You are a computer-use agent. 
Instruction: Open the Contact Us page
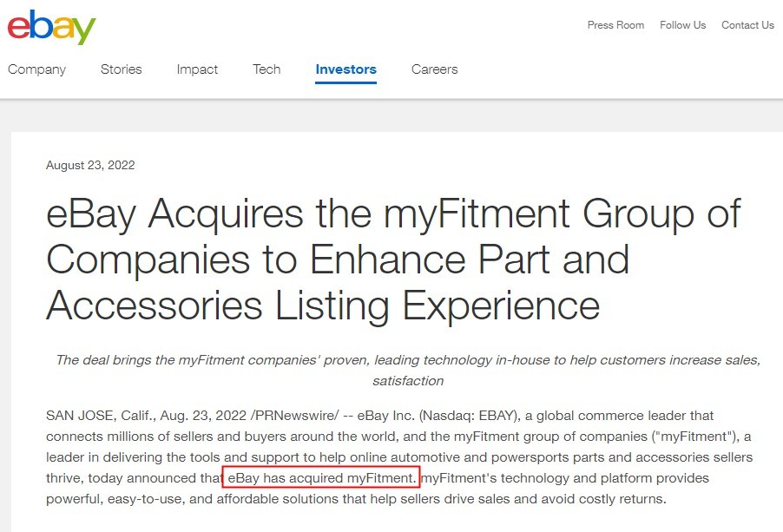(x=747, y=25)
